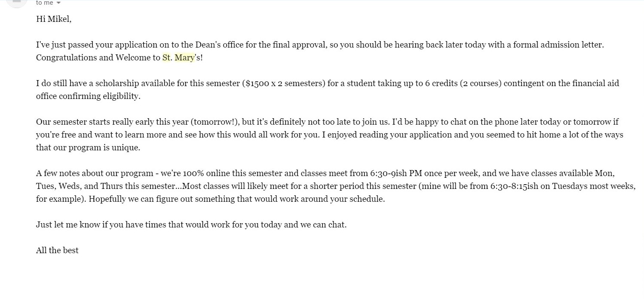Click the "Hi Mikel," greeting line

(54, 19)
